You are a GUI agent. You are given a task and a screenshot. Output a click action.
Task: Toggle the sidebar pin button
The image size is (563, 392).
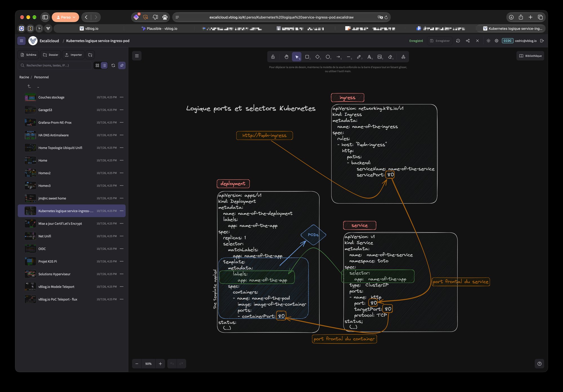pyautogui.click(x=122, y=66)
